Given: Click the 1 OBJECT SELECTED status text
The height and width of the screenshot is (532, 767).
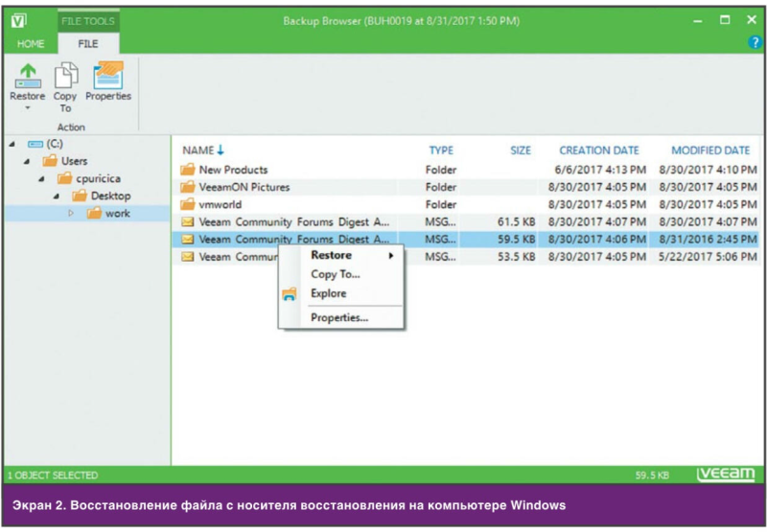Looking at the screenshot, I should click(53, 475).
